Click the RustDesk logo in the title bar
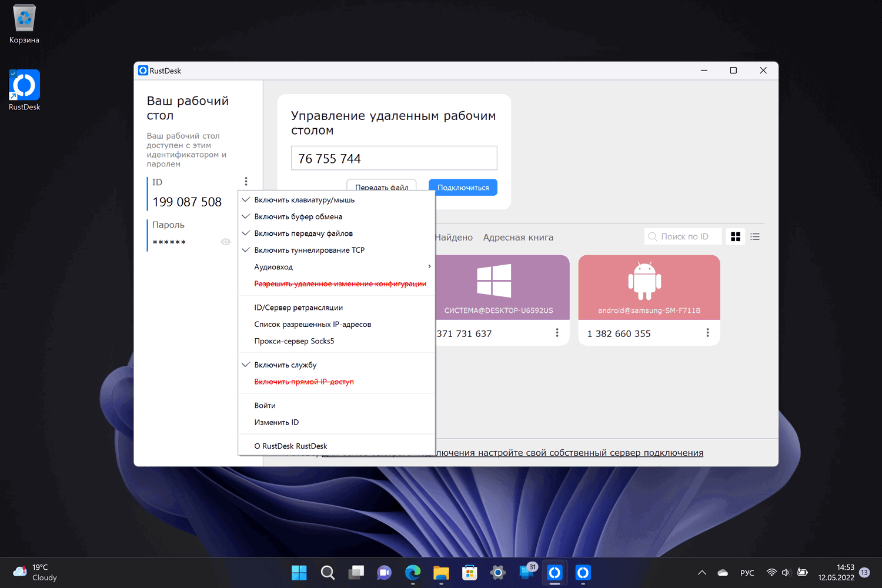The width and height of the screenshot is (882, 588). (x=143, y=71)
